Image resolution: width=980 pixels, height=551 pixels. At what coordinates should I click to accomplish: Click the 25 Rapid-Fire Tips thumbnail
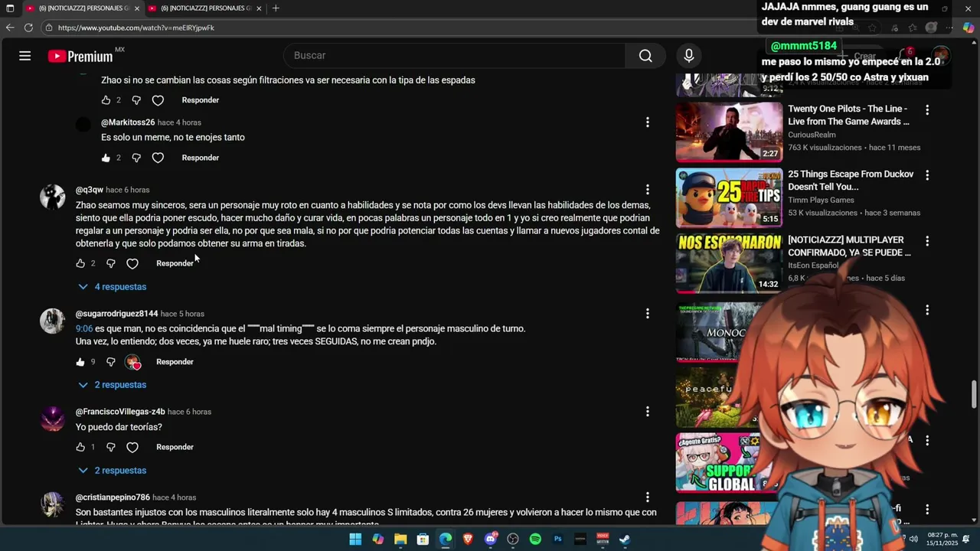point(729,197)
